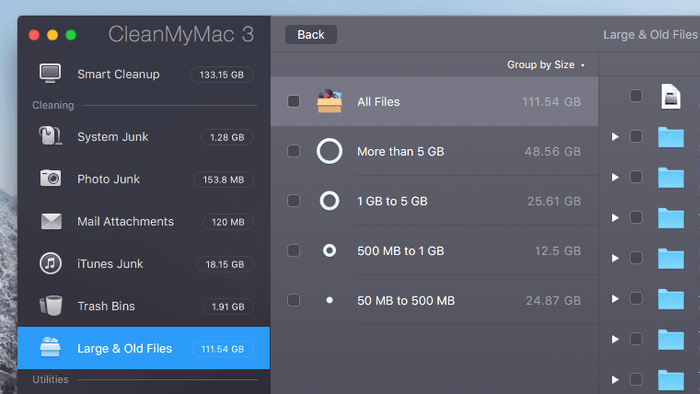Select the Mail Attachments envelope icon

point(51,221)
